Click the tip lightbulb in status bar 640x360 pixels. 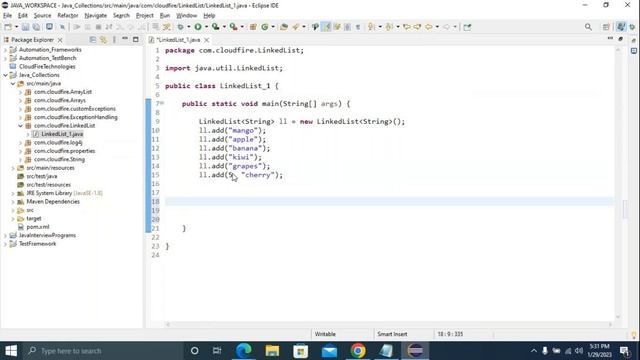pos(633,335)
